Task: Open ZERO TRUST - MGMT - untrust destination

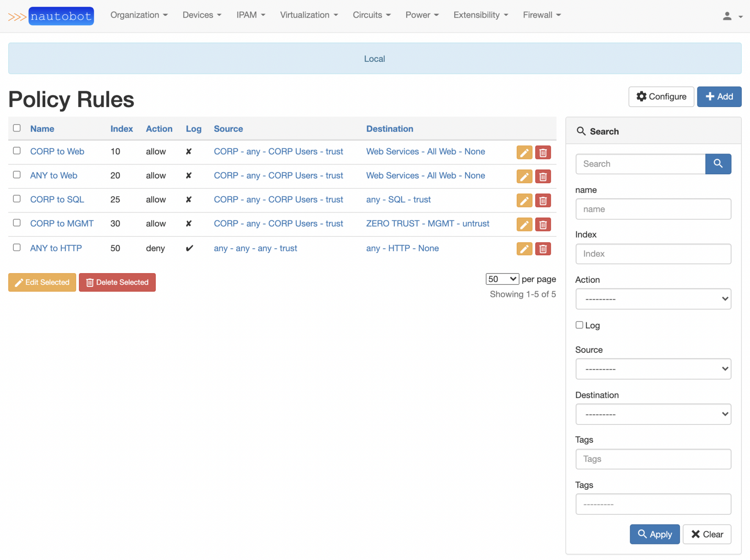Action: (428, 224)
